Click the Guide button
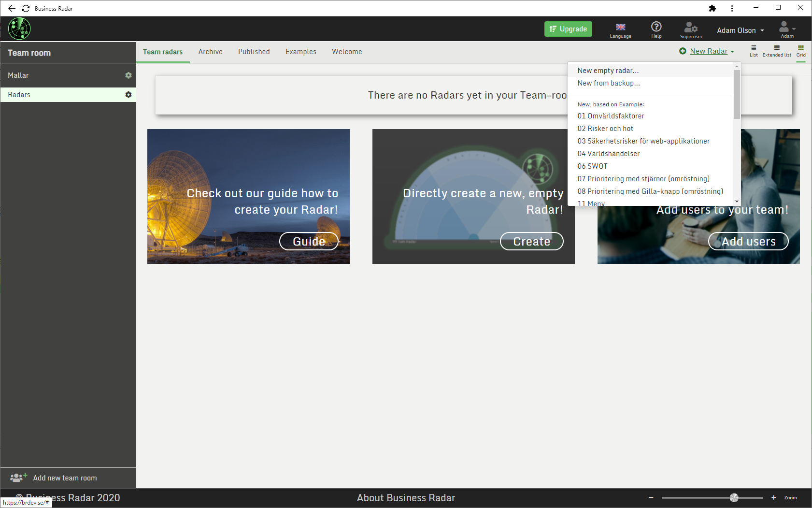812x508 pixels. tap(309, 241)
